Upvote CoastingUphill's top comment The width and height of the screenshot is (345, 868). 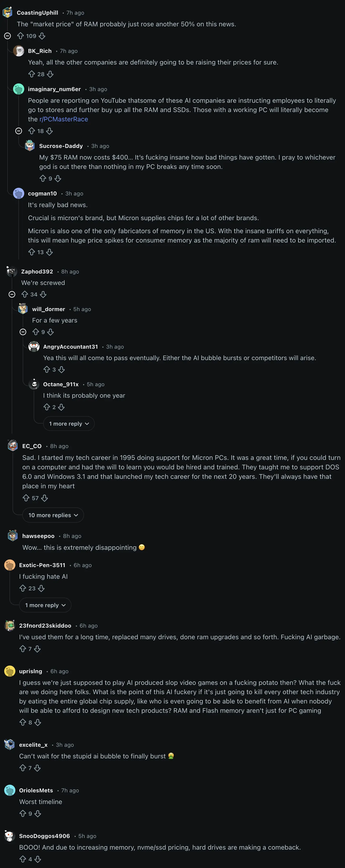[21, 36]
